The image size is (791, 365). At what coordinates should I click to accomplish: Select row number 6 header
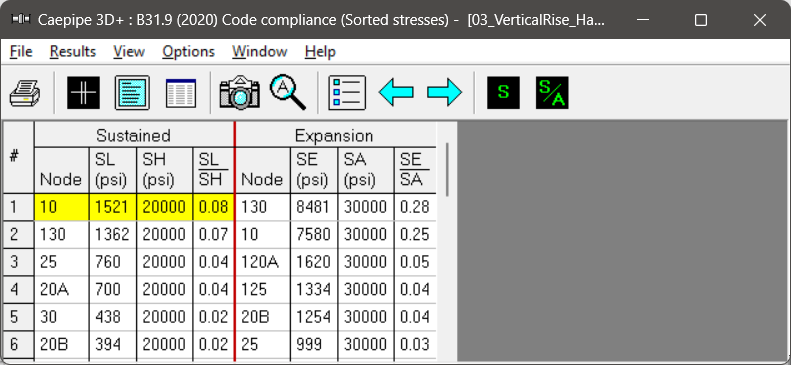pyautogui.click(x=18, y=344)
